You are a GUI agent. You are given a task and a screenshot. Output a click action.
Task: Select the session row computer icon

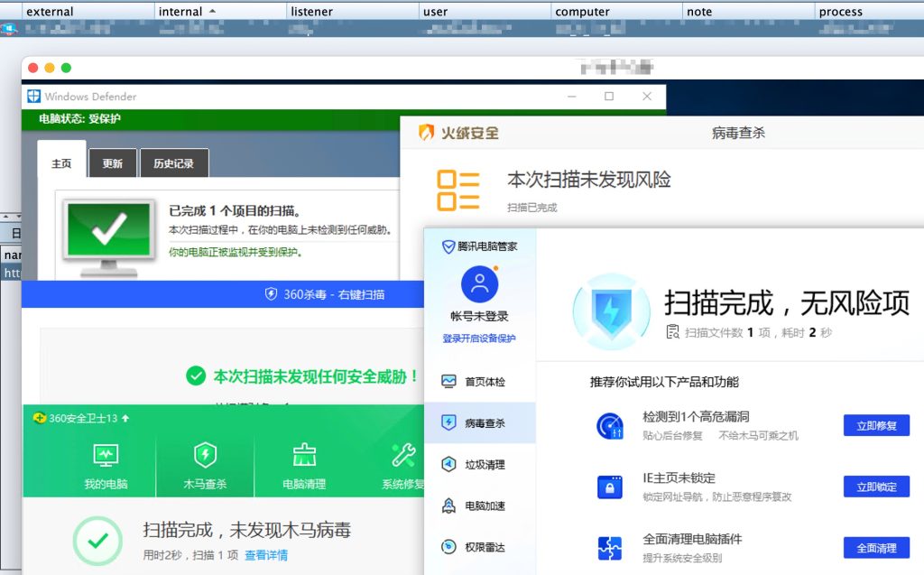(x=9, y=28)
